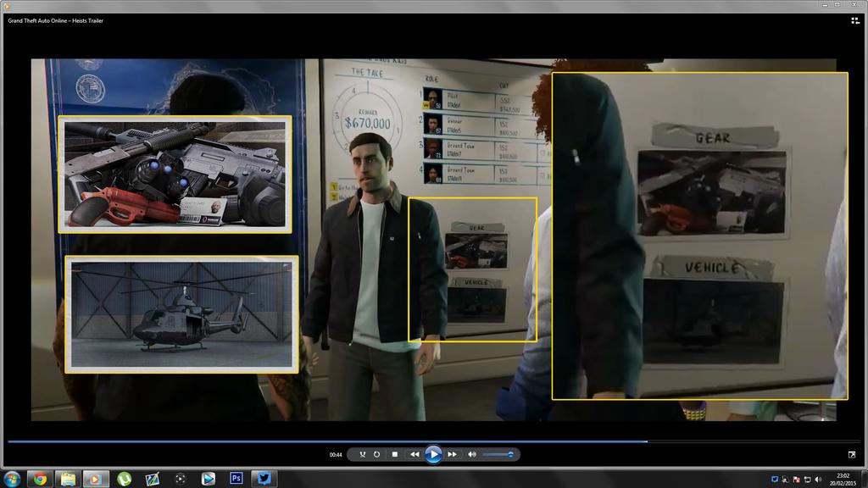Mute the player volume
868x488 pixels.
pyautogui.click(x=471, y=454)
